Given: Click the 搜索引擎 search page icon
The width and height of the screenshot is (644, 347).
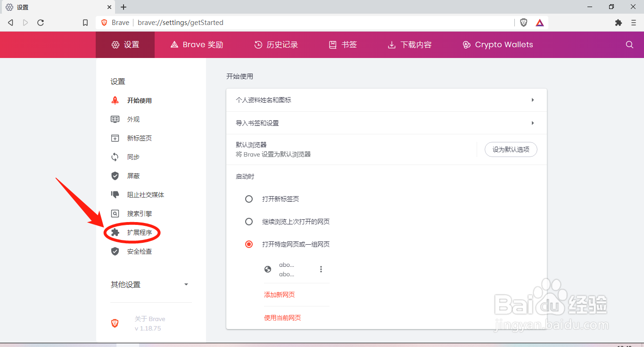Looking at the screenshot, I should tap(115, 214).
